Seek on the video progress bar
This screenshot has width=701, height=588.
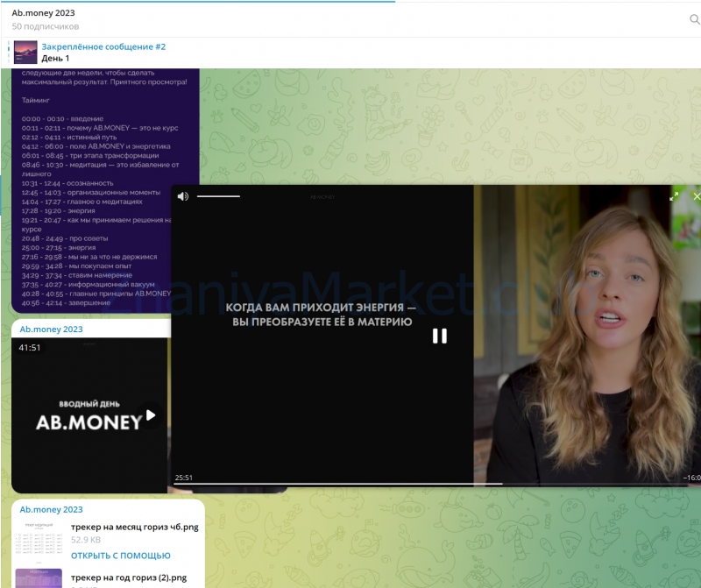pos(429,484)
